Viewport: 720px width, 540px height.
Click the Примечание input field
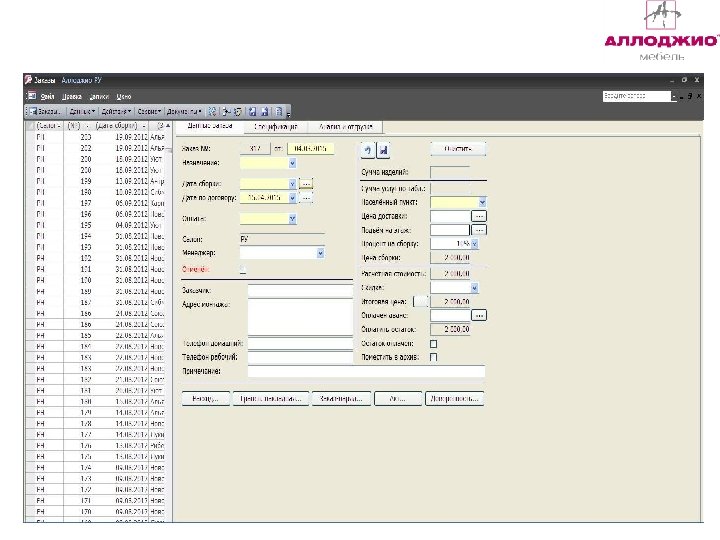coord(366,371)
